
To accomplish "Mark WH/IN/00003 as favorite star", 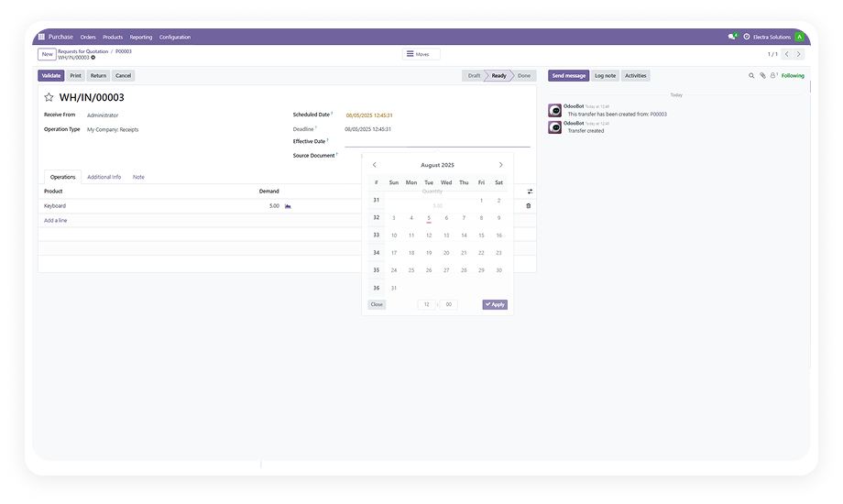I will coord(49,97).
